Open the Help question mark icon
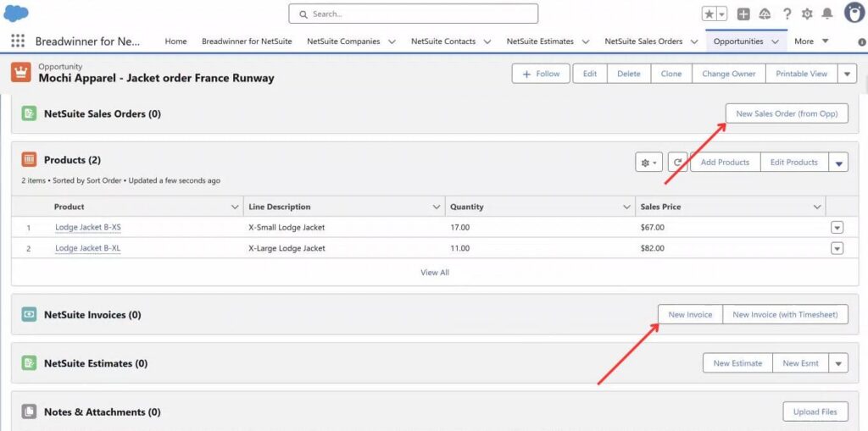Image resolution: width=868 pixels, height=431 pixels. [x=787, y=14]
